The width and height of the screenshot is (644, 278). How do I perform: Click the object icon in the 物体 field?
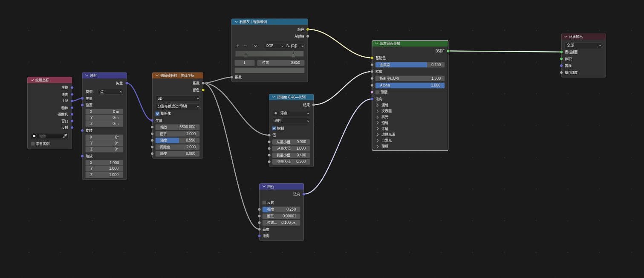35,136
